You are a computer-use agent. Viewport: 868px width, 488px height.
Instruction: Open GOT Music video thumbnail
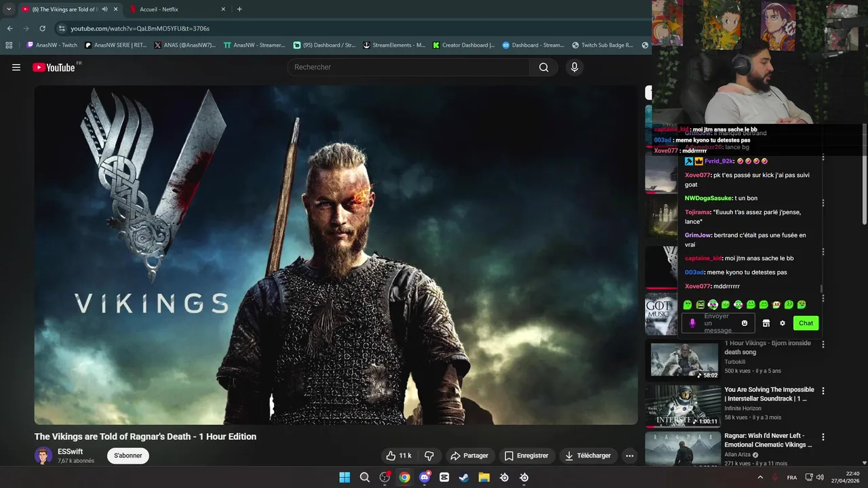[x=661, y=314]
